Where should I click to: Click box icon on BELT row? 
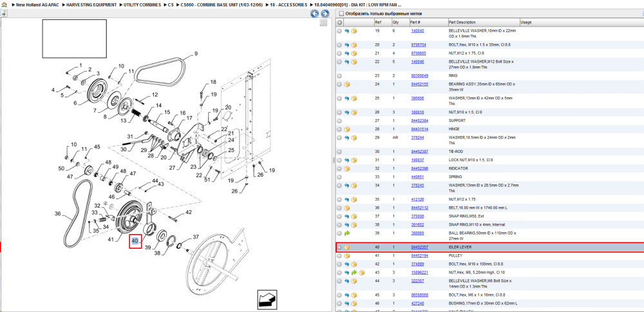pos(347,208)
